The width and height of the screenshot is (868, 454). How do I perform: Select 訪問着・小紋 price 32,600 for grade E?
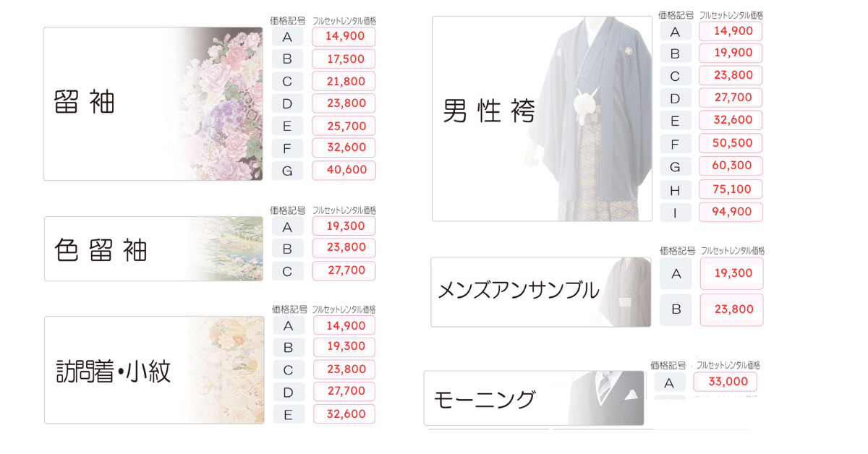344,414
